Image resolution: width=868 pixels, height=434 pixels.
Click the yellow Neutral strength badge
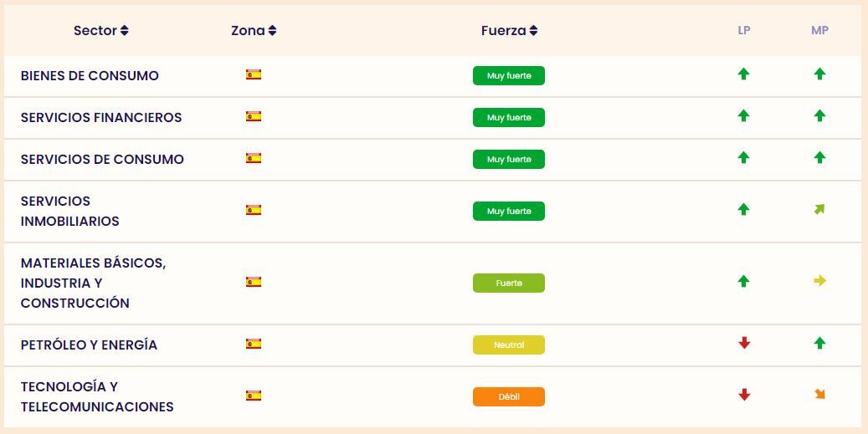pyautogui.click(x=508, y=345)
